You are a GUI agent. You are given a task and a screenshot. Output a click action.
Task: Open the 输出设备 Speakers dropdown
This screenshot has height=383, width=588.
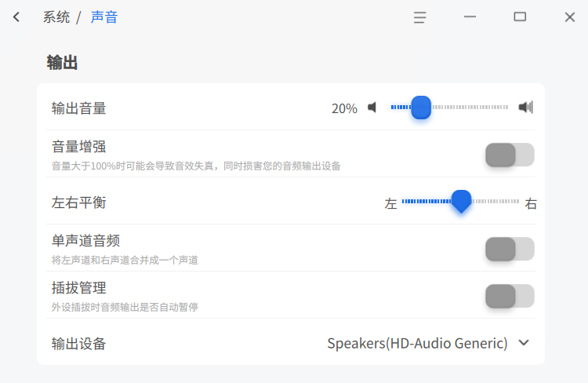[x=428, y=343]
